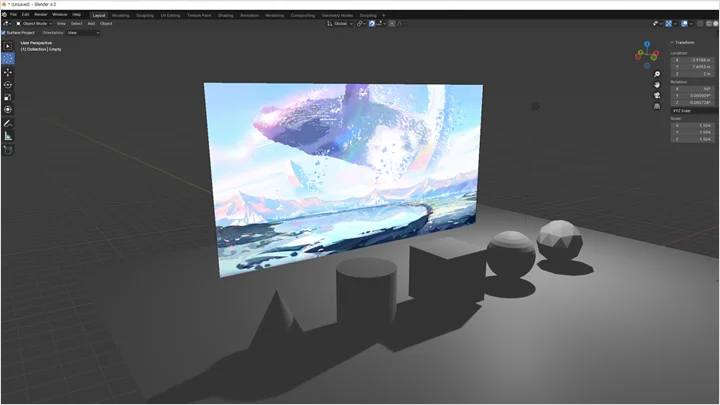The image size is (720, 405).
Task: Select the Scale tool
Action: click(x=8, y=97)
